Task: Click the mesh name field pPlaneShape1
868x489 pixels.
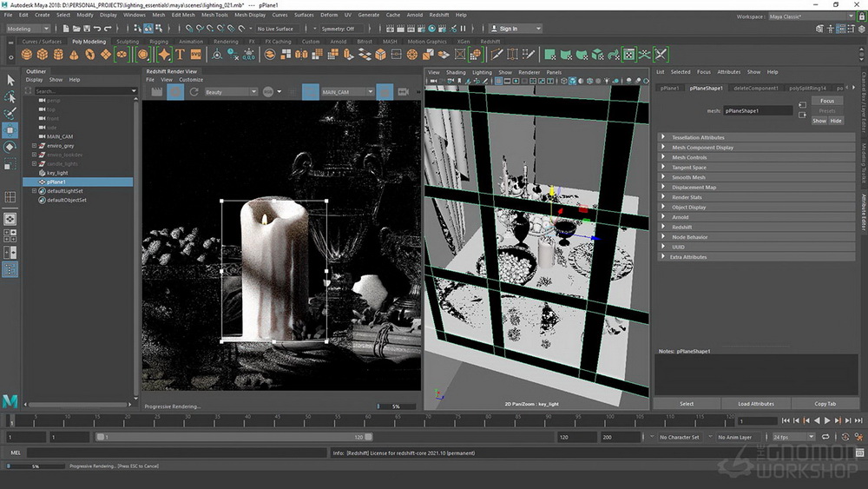Action: (758, 111)
